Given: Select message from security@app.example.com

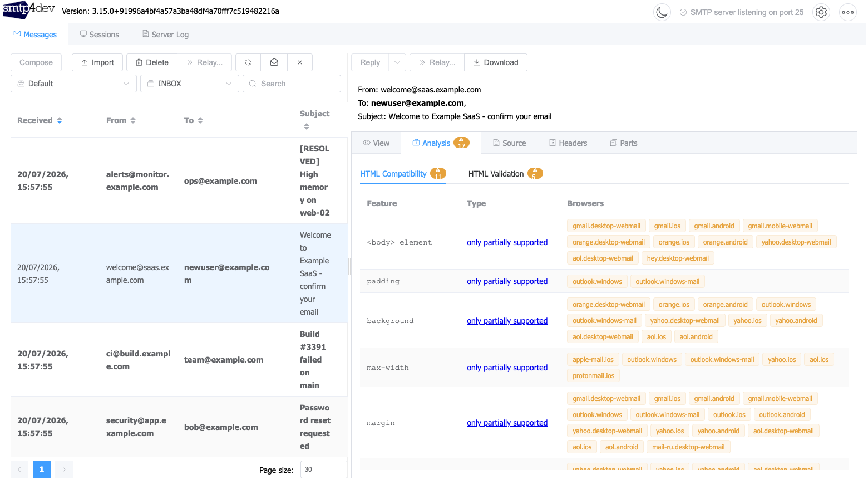Looking at the screenshot, I should pyautogui.click(x=179, y=427).
